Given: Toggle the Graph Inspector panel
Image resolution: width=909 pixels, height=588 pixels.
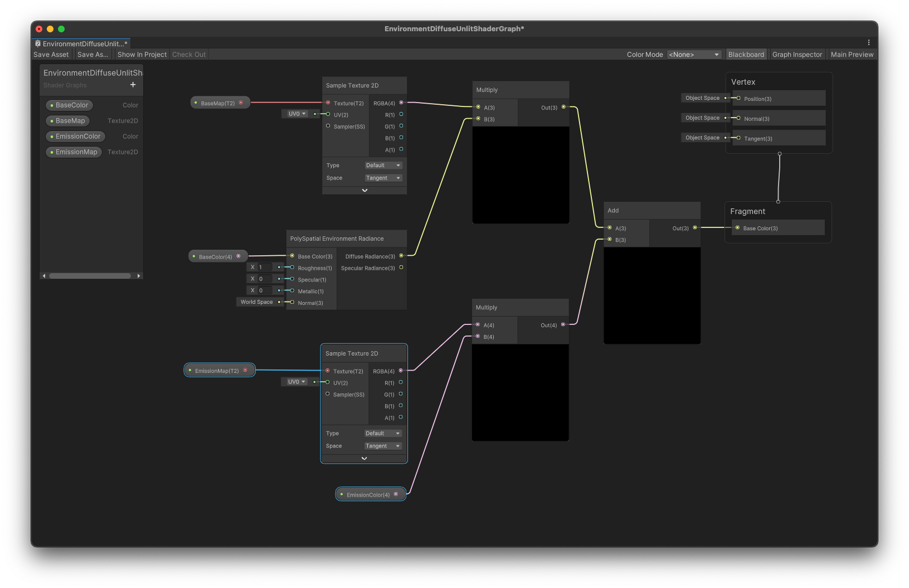Looking at the screenshot, I should click(x=797, y=54).
